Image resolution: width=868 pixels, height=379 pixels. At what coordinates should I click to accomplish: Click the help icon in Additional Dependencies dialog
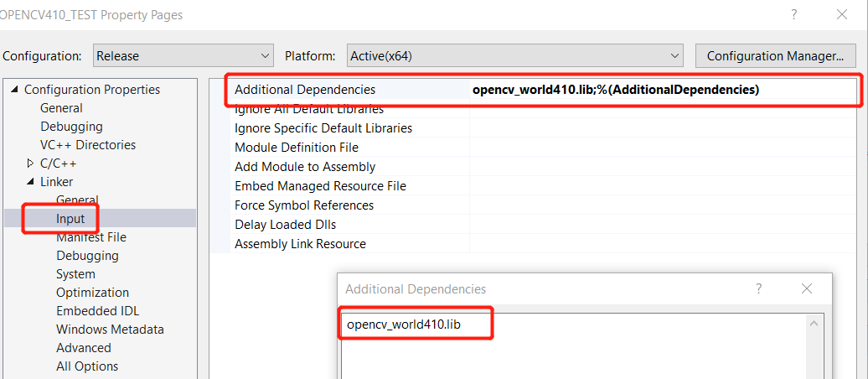759,288
